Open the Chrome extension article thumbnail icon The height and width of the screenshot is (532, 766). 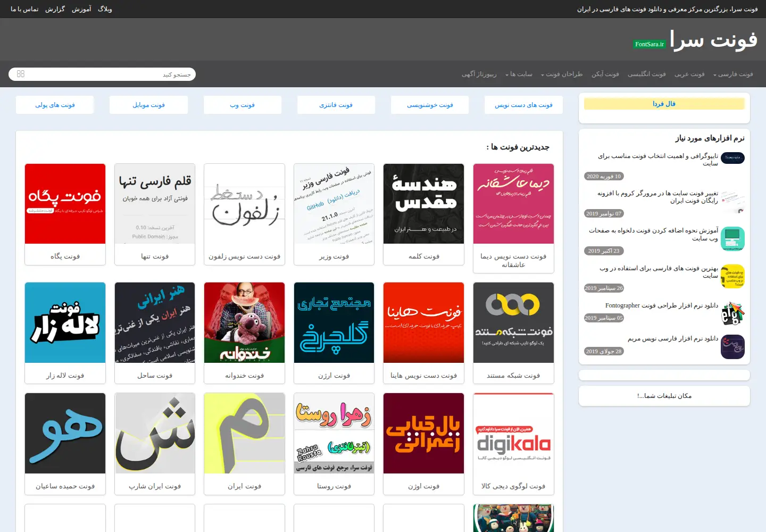click(x=732, y=202)
